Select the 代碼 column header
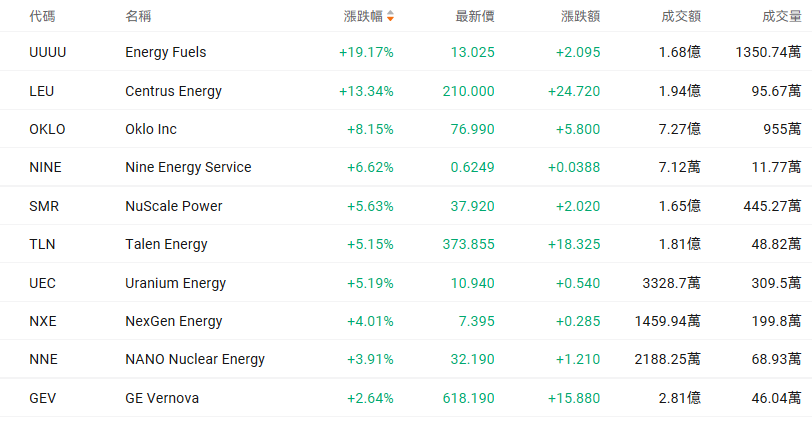 [x=43, y=16]
